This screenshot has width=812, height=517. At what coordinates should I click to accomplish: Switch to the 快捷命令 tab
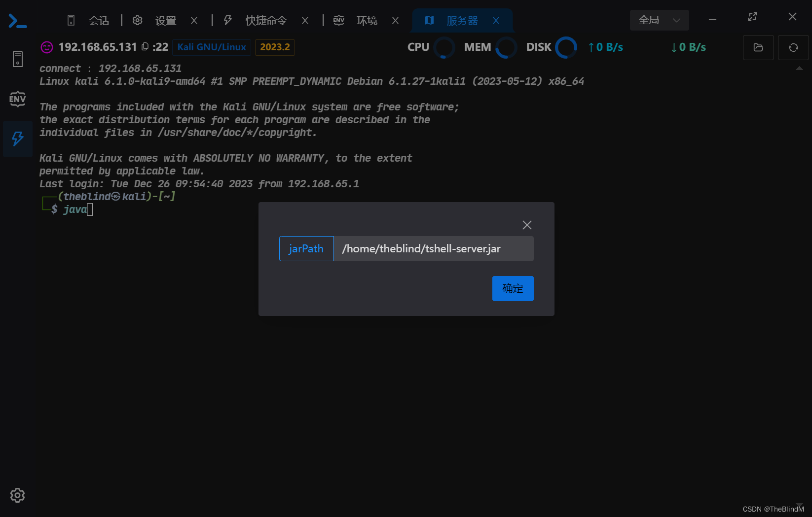266,20
